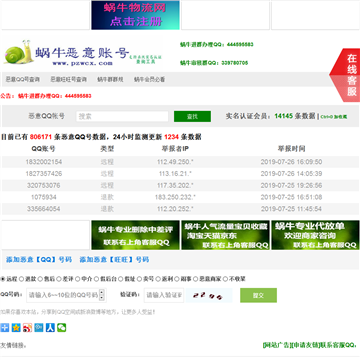The height and width of the screenshot is (360, 360).
Task: Open 添加恶意【QQ】号码 link
Action: point(39,260)
